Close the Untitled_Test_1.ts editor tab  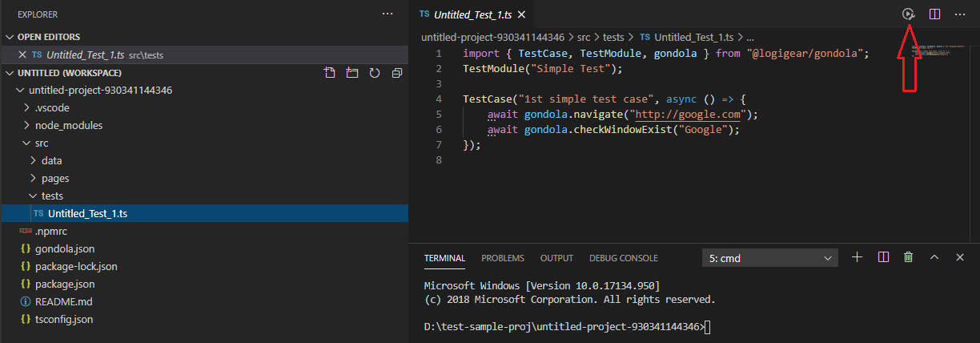click(522, 14)
